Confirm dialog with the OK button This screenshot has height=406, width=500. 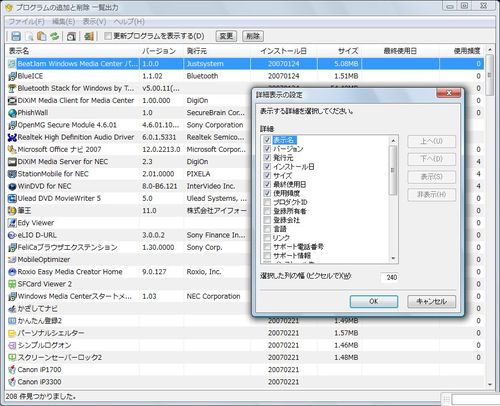point(374,301)
